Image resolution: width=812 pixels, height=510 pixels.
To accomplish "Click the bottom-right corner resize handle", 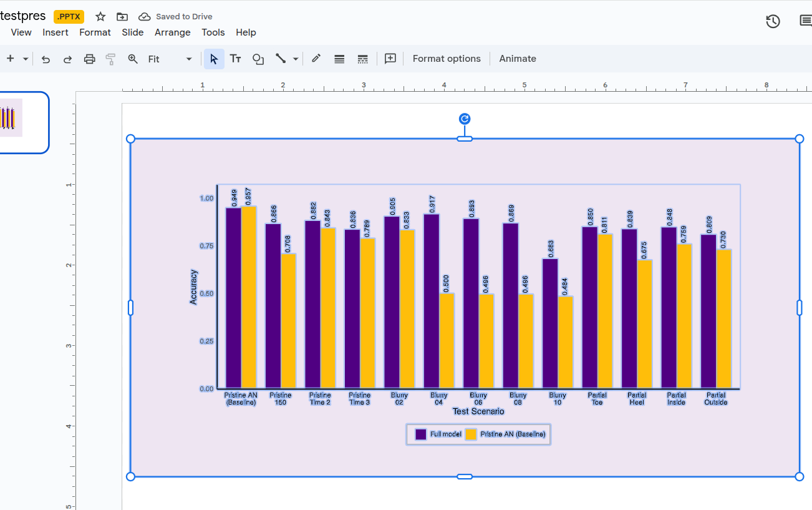I will click(x=800, y=476).
